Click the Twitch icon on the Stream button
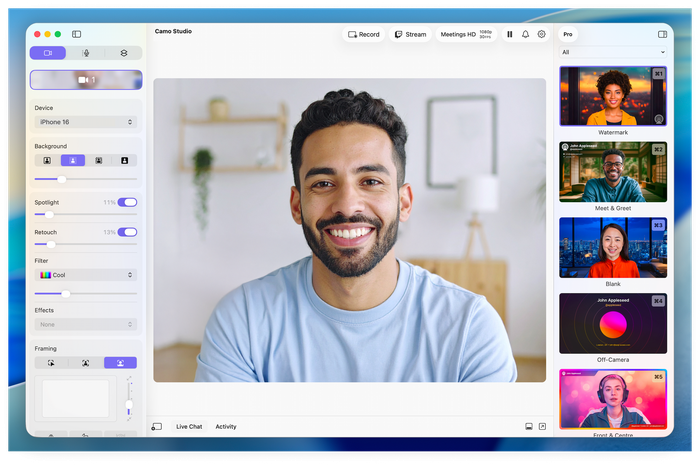 (x=398, y=34)
